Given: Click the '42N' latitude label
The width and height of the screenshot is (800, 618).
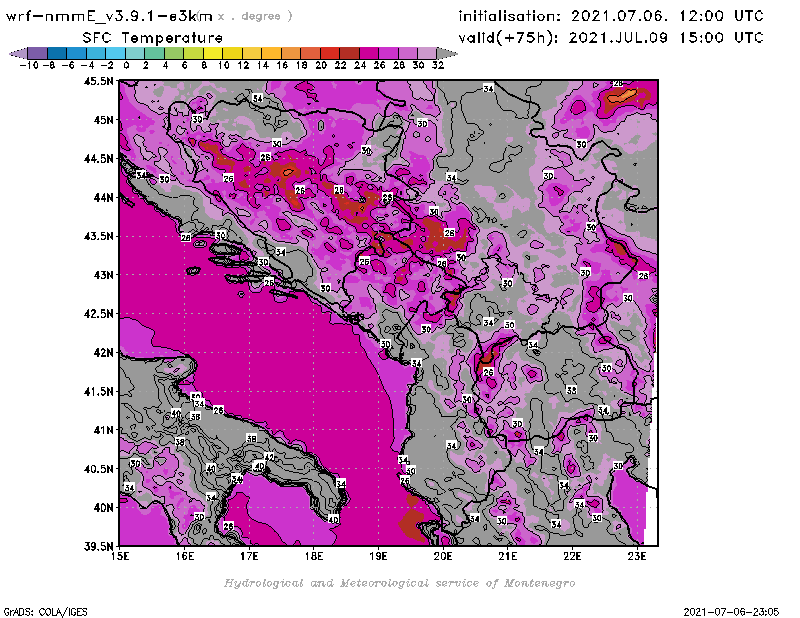Looking at the screenshot, I should (104, 352).
